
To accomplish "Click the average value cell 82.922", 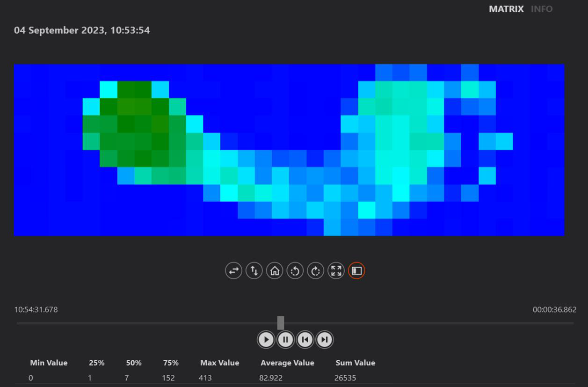I will (x=271, y=378).
